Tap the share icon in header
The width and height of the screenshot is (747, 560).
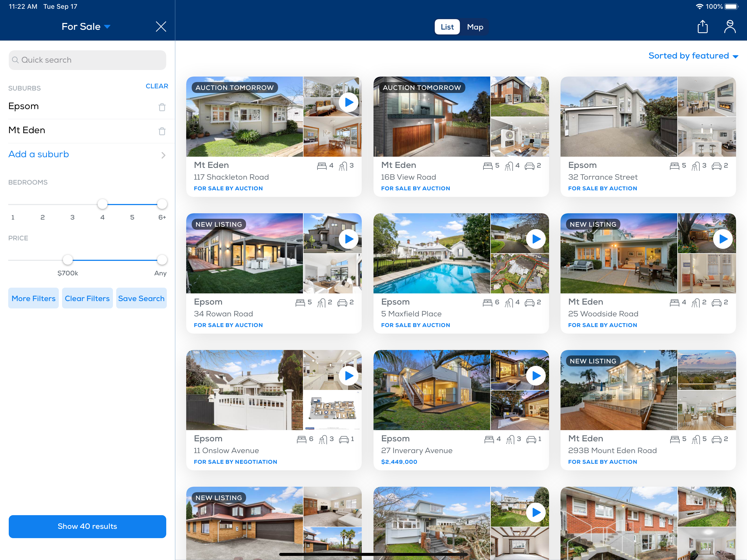(702, 26)
